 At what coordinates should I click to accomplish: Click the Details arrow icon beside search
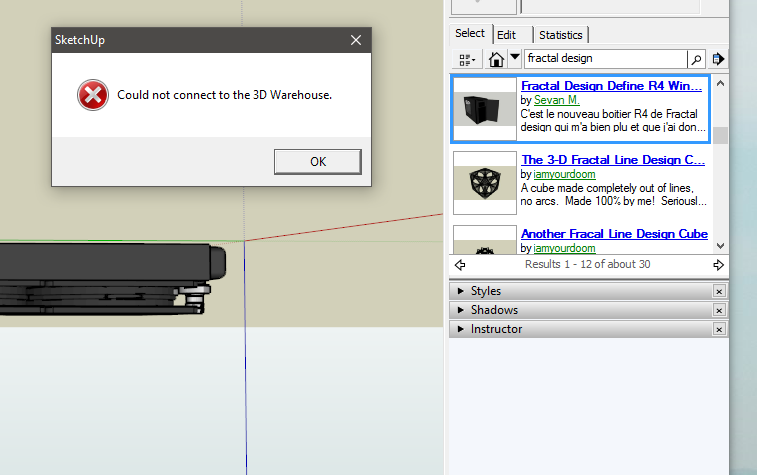718,59
